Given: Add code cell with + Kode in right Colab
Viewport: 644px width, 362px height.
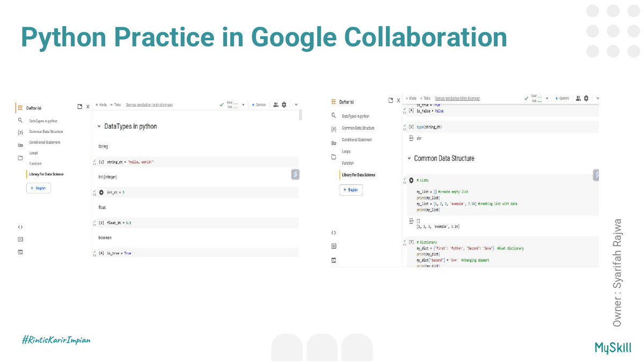Looking at the screenshot, I should [411, 99].
